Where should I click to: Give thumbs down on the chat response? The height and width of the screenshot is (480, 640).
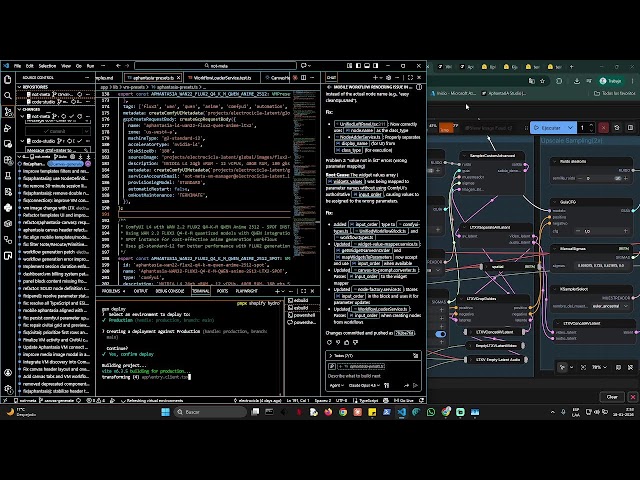click(x=356, y=343)
